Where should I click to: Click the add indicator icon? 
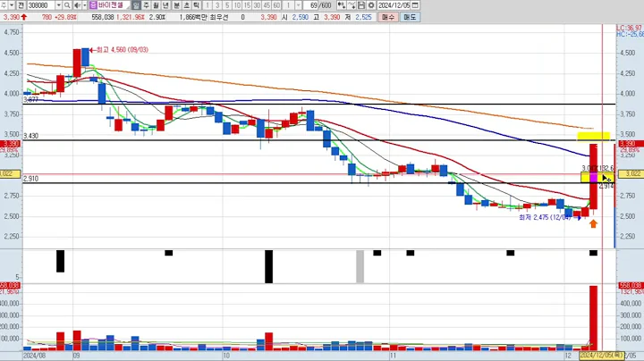click(x=341, y=5)
